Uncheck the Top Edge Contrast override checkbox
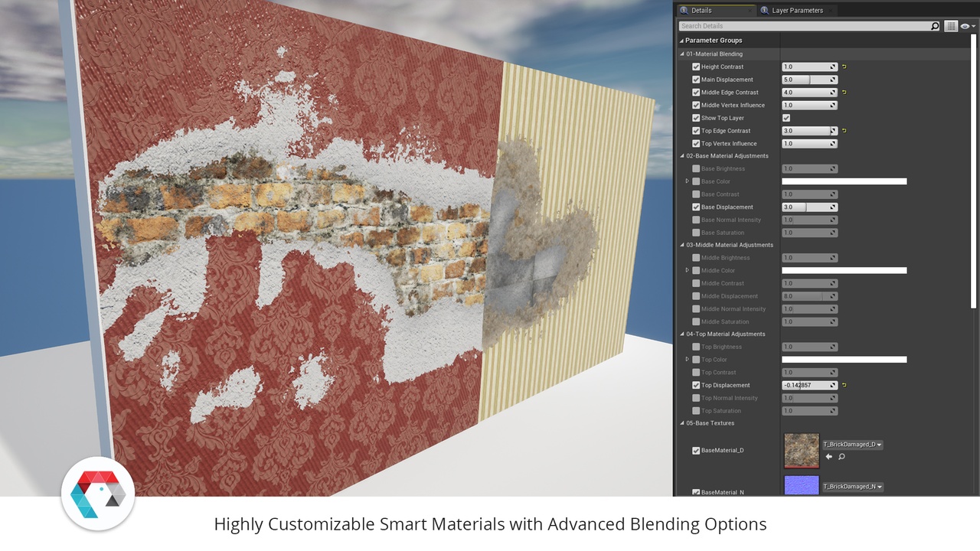The height and width of the screenshot is (551, 980). click(x=696, y=131)
